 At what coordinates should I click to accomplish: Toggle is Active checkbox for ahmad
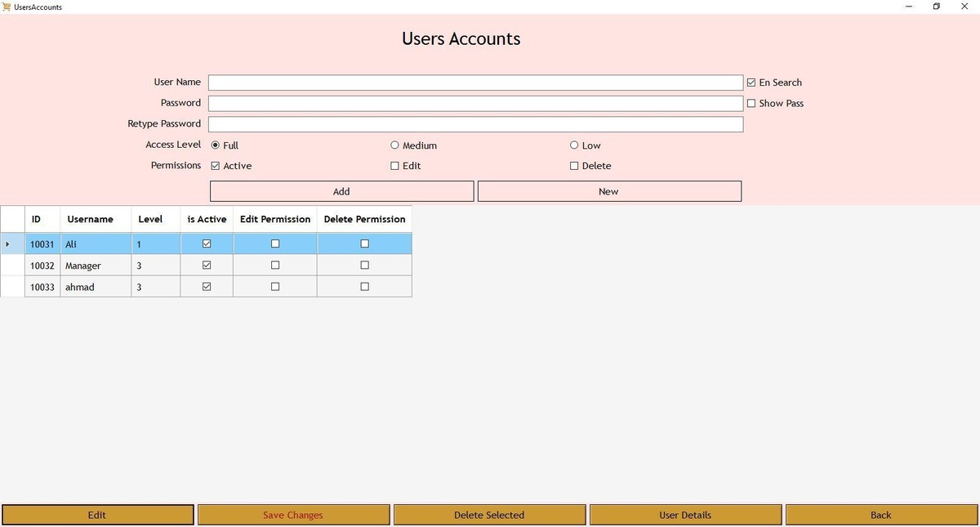tap(207, 287)
